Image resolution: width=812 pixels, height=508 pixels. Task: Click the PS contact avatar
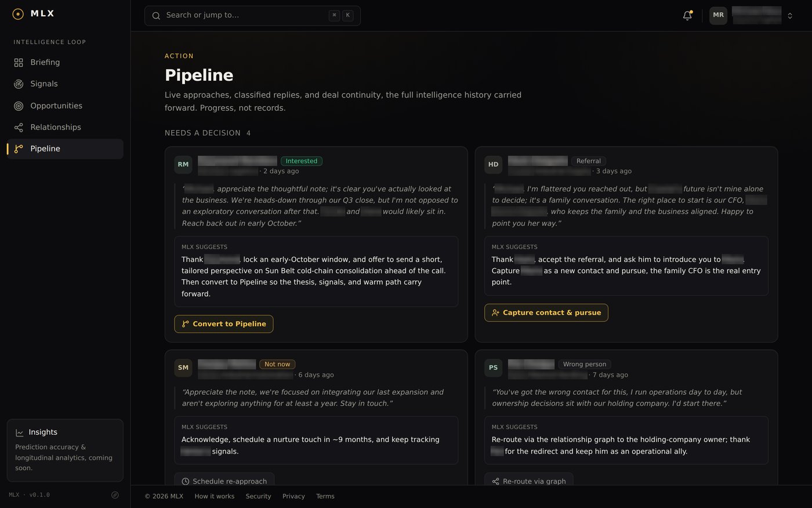pos(494,368)
